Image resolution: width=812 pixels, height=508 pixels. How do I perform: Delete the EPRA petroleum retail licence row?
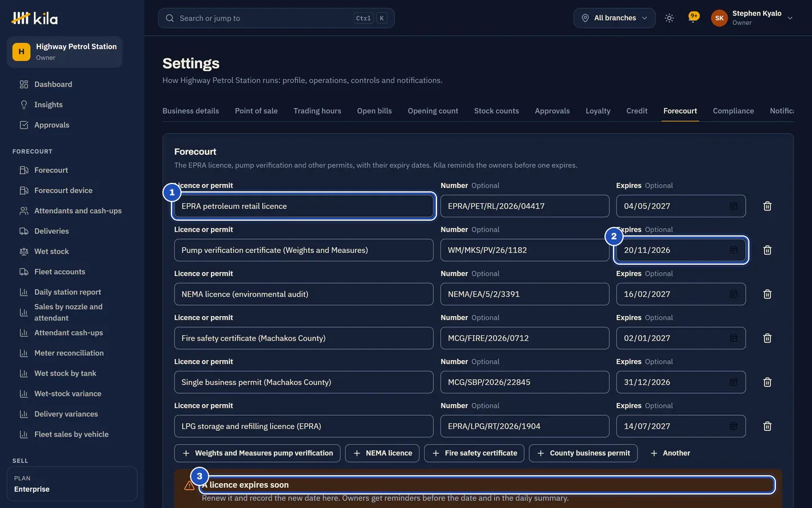[x=767, y=206]
